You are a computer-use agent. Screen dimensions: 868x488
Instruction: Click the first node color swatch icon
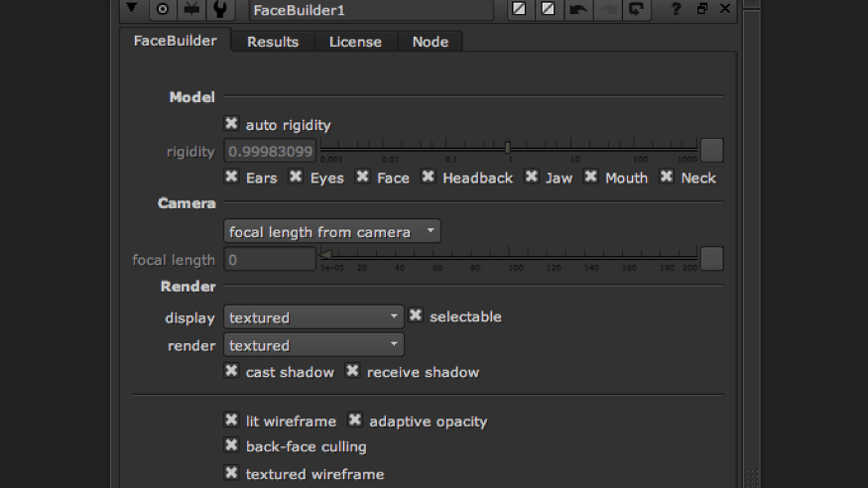[519, 9]
